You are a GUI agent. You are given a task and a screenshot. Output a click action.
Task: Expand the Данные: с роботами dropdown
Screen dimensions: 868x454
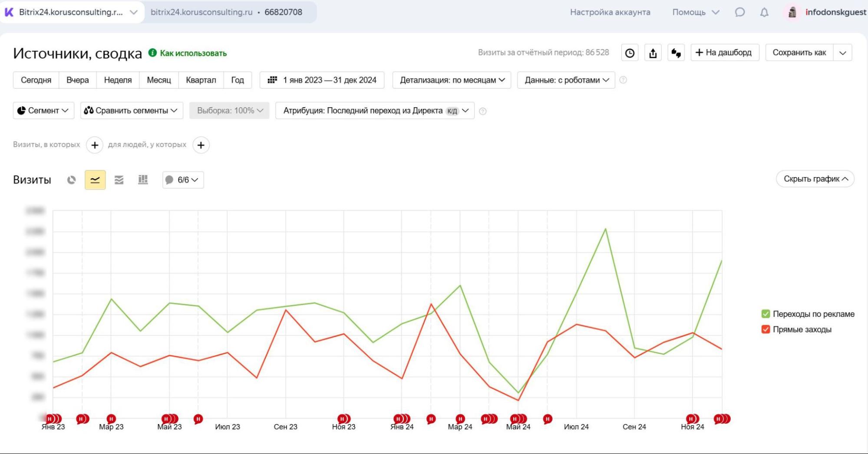point(566,80)
